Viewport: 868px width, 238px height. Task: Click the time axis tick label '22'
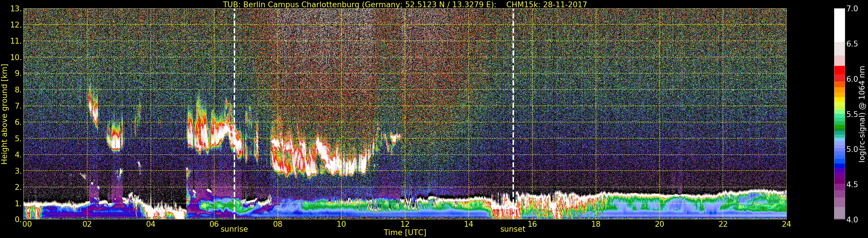[723, 224]
